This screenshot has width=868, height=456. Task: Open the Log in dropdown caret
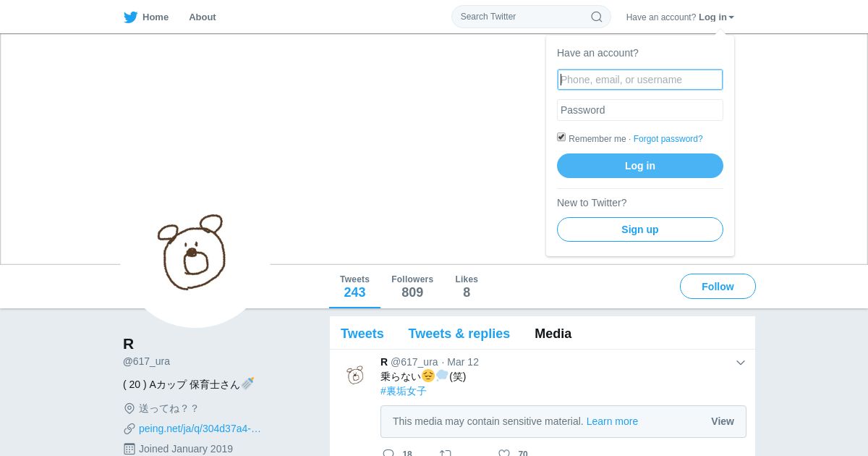coord(731,17)
